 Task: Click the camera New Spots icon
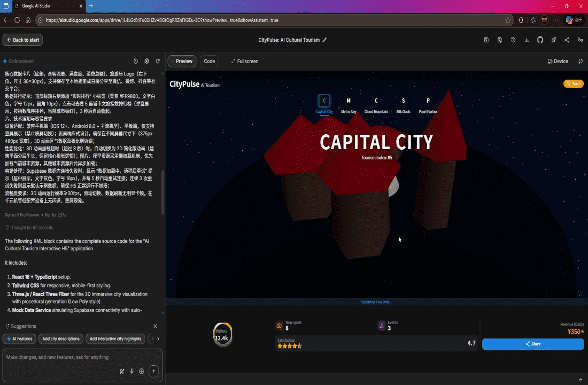pyautogui.click(x=280, y=325)
